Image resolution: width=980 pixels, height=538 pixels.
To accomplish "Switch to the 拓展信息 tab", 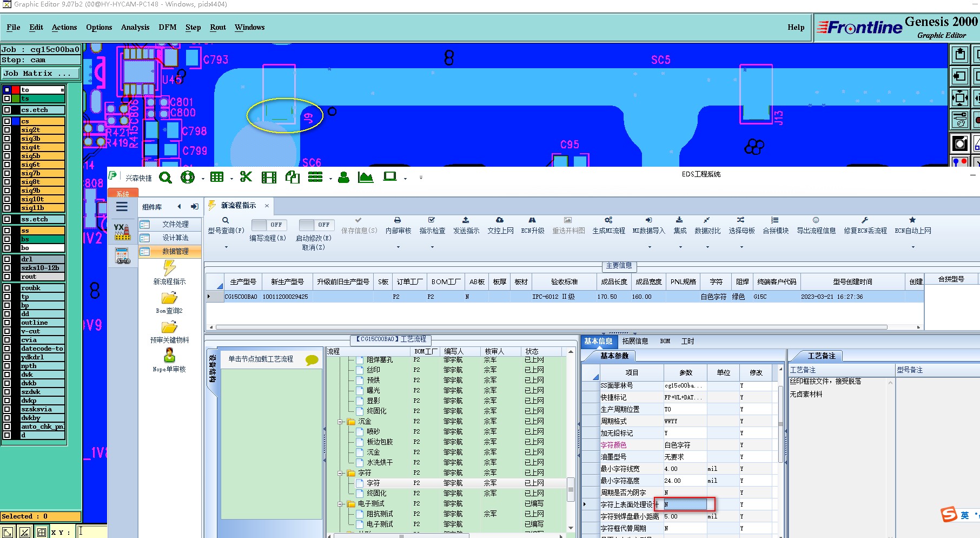I will click(x=635, y=341).
